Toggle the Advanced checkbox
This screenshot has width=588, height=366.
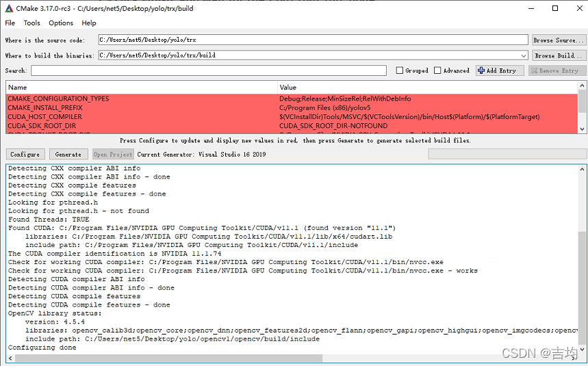(437, 70)
